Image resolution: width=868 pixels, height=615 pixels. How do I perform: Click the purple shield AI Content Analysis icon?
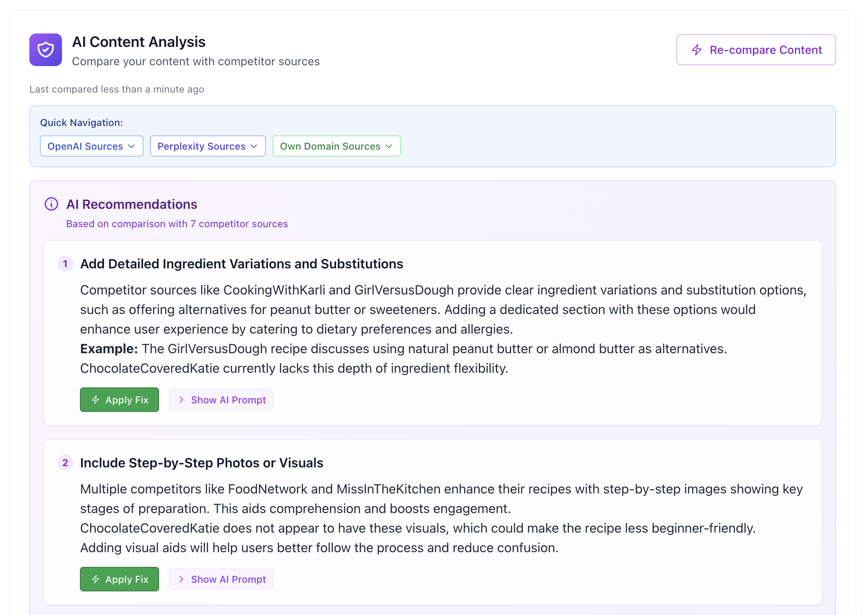(46, 50)
